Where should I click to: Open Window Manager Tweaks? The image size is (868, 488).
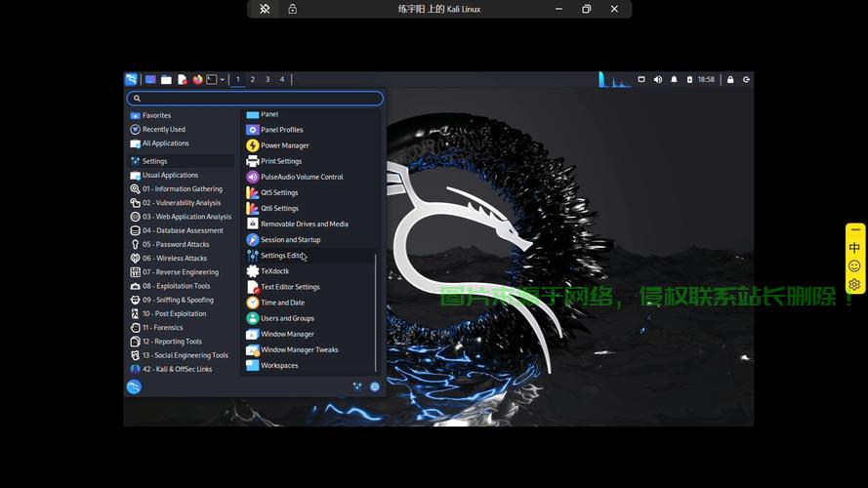(x=299, y=349)
